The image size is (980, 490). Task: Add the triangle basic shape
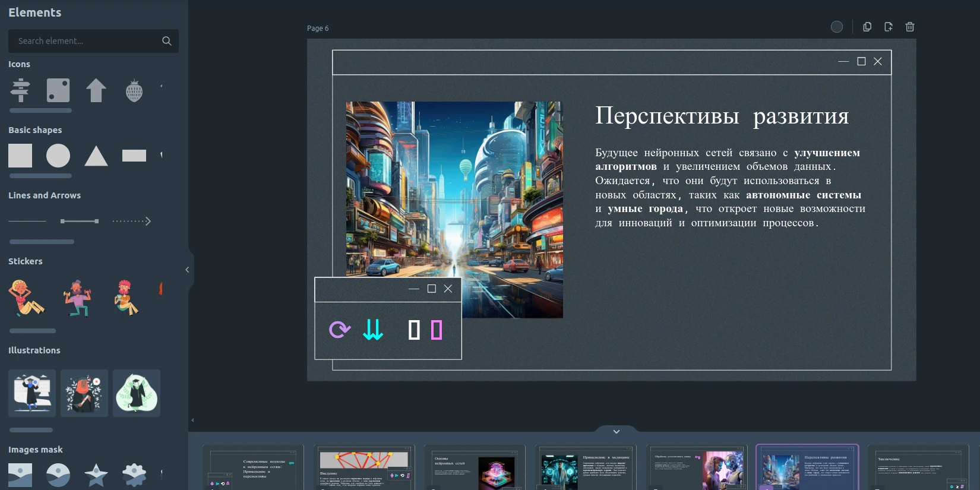click(96, 156)
